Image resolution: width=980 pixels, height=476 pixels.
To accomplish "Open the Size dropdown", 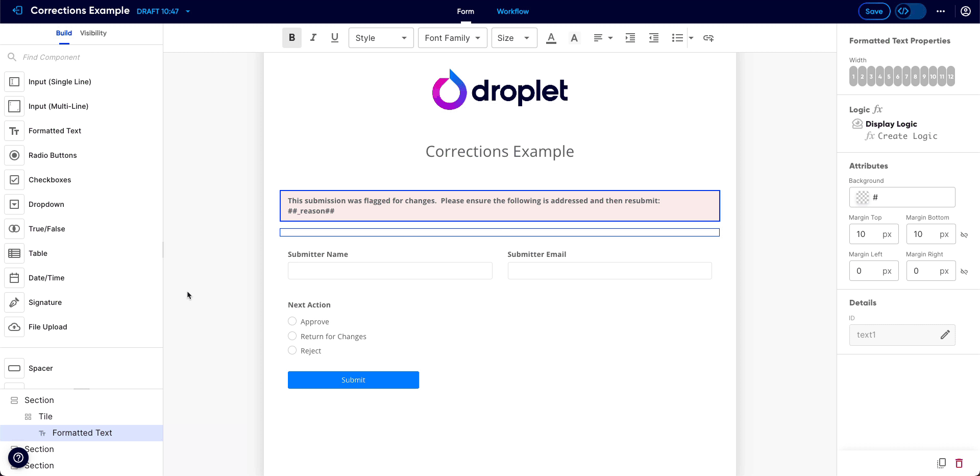I will [x=514, y=38].
